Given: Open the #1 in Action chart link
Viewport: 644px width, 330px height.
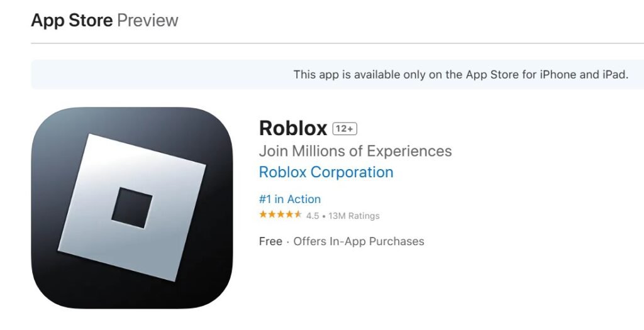Looking at the screenshot, I should (x=290, y=199).
